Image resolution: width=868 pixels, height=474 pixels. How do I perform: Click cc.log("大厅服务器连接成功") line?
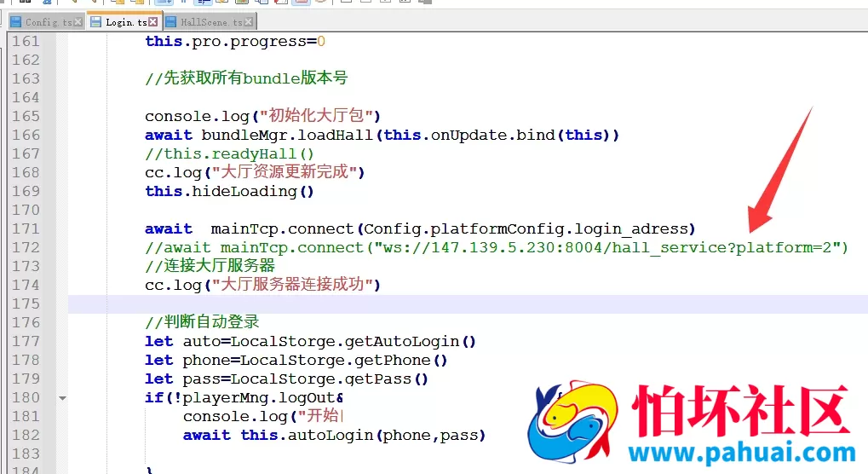point(262,286)
